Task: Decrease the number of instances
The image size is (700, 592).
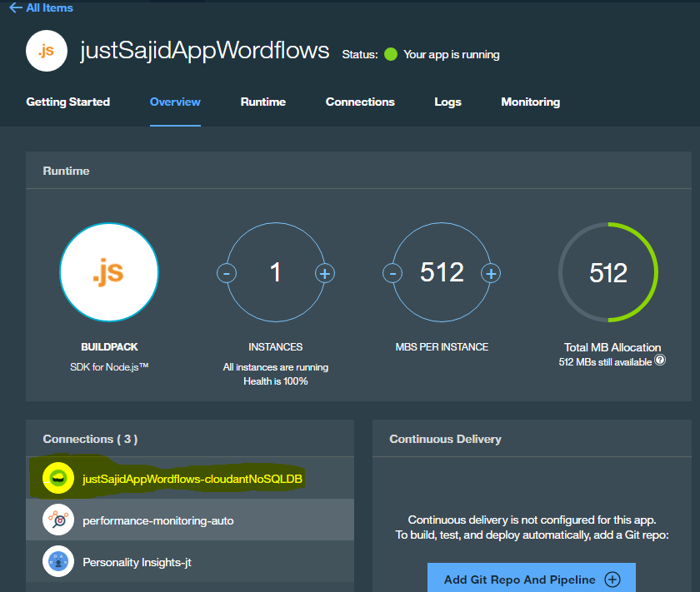Action: (227, 273)
